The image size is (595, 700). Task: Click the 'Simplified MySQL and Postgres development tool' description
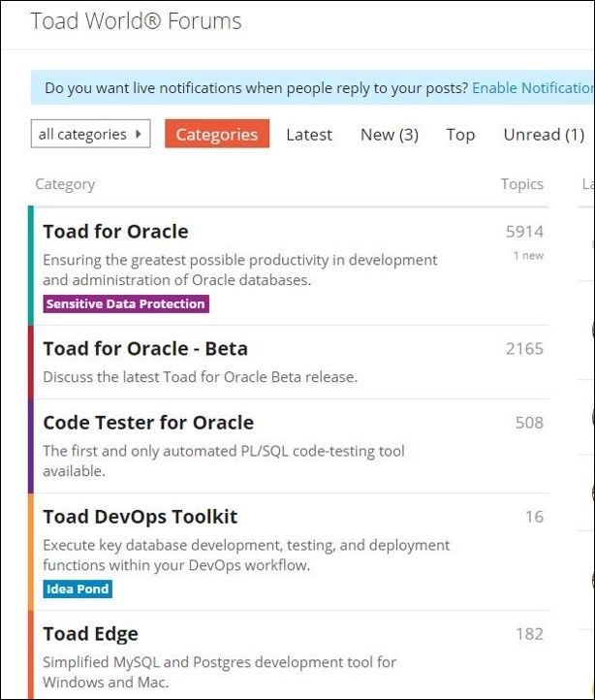pyautogui.click(x=219, y=672)
